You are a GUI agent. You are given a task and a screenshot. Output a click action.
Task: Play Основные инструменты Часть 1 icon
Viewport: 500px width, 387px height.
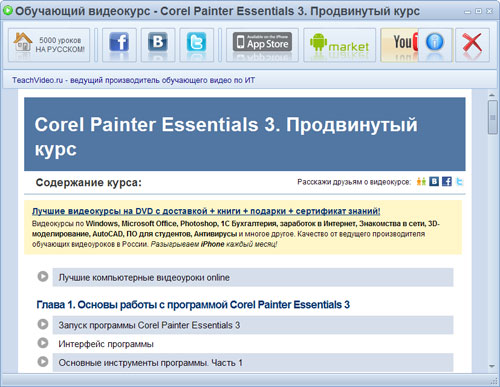tap(43, 361)
